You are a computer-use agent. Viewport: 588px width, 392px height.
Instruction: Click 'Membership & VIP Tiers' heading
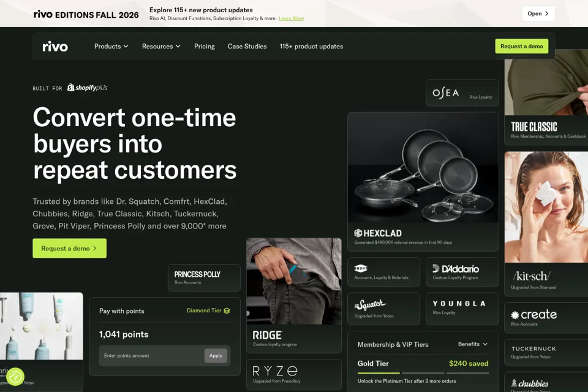[x=393, y=344]
